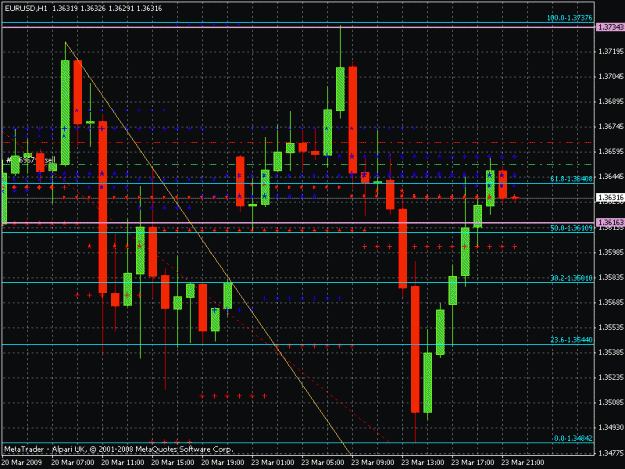625x469 pixels.
Task: Click the 1.35535 price axis value
Action: click(610, 327)
